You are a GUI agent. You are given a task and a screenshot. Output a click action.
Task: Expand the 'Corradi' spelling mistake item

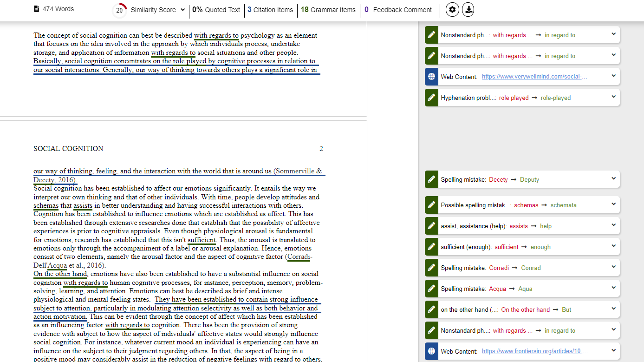coord(613,267)
